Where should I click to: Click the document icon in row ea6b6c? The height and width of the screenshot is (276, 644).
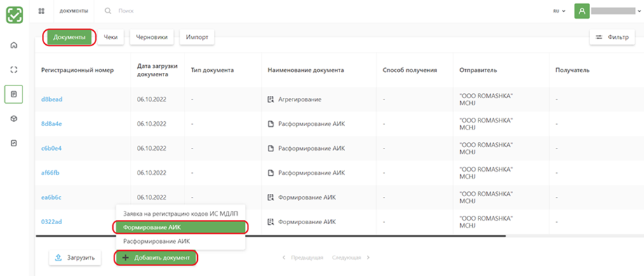click(x=271, y=198)
